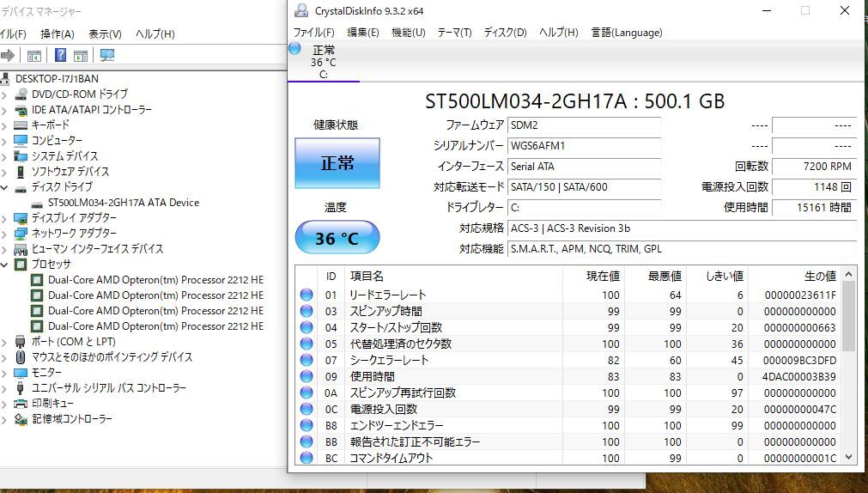The height and width of the screenshot is (493, 868).
Task: Click the status orb for ID 01 read error rate
Action: click(307, 295)
